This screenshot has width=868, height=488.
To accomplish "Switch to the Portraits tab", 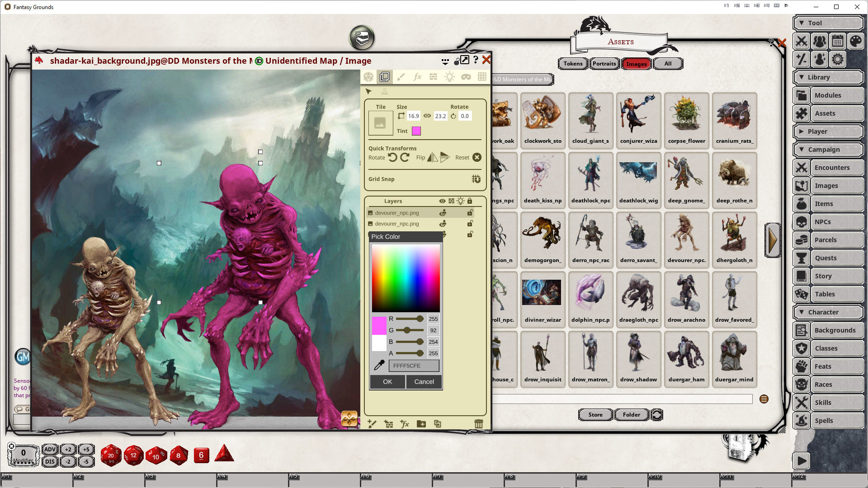I will click(604, 64).
